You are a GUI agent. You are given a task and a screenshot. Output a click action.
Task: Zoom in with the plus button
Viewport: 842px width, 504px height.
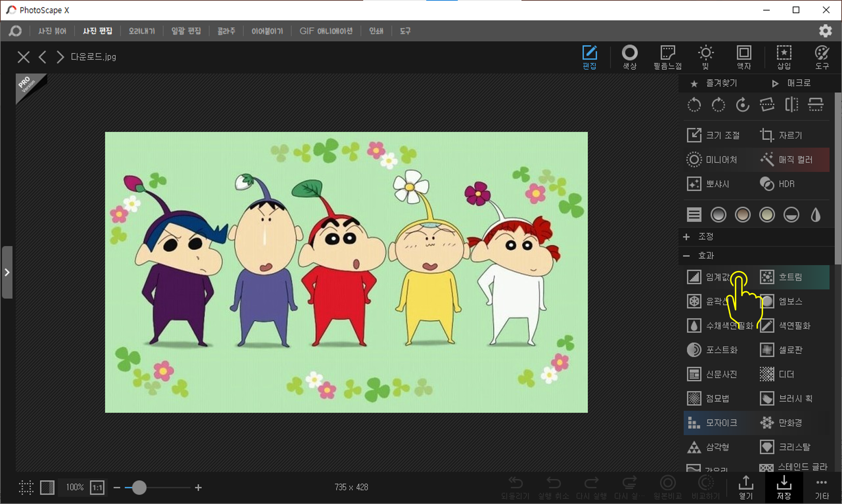click(x=198, y=487)
